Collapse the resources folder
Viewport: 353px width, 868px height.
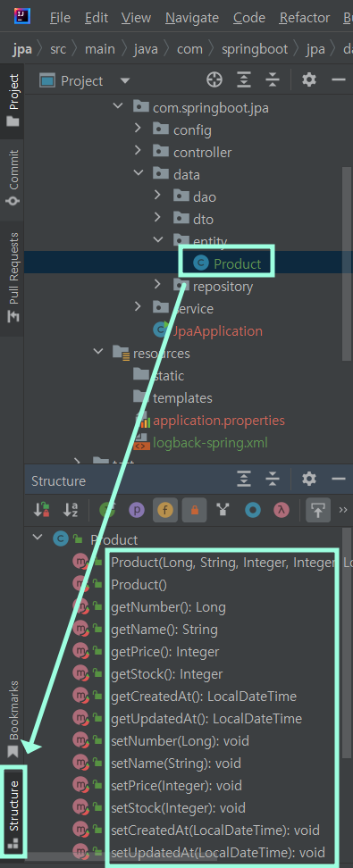click(98, 352)
